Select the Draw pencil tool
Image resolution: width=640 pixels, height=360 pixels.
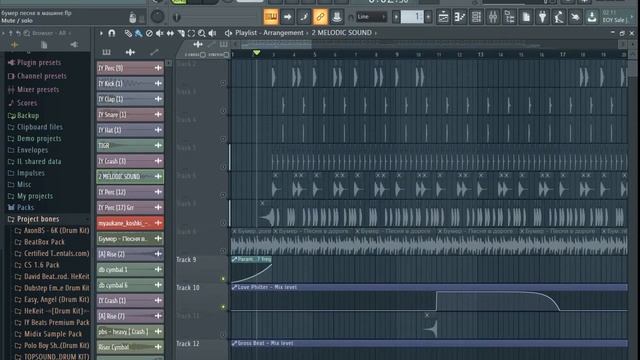point(128,33)
